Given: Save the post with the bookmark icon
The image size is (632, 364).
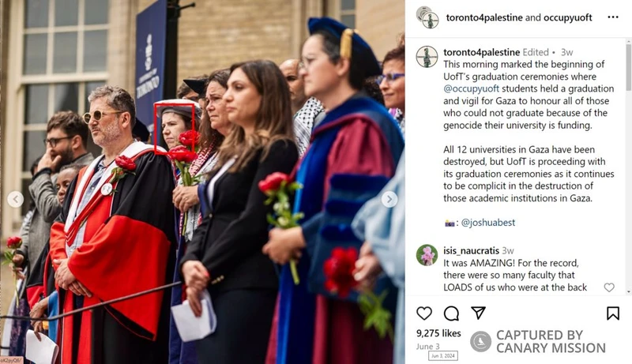Looking at the screenshot, I should pyautogui.click(x=613, y=313).
